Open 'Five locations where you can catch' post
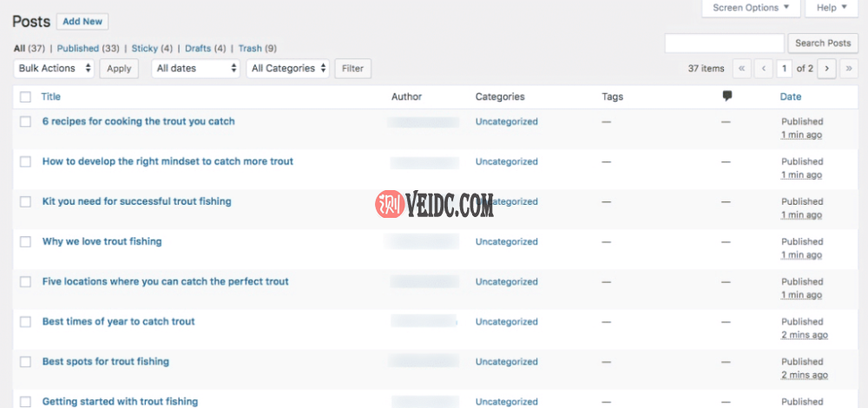This screenshot has height=408, width=868. coord(166,281)
